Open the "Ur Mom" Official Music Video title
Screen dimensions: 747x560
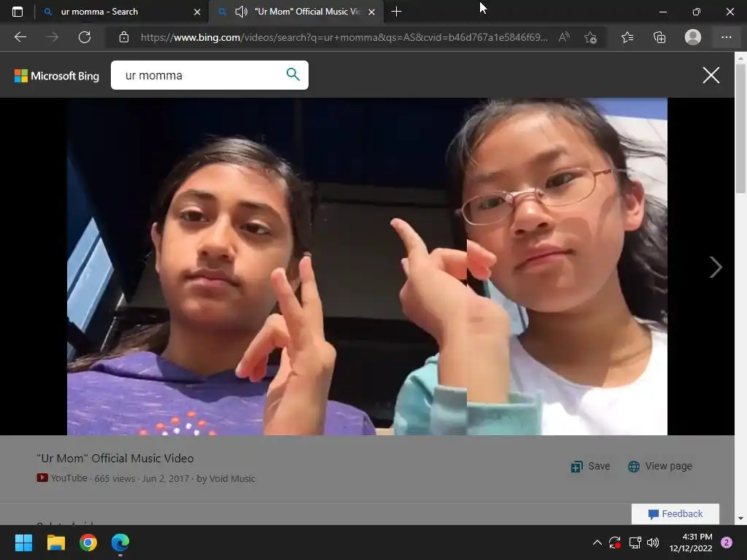point(115,459)
